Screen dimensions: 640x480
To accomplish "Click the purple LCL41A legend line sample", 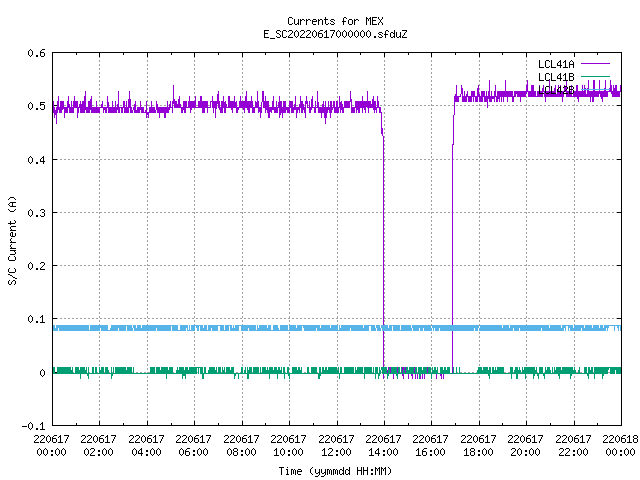I will [595, 64].
